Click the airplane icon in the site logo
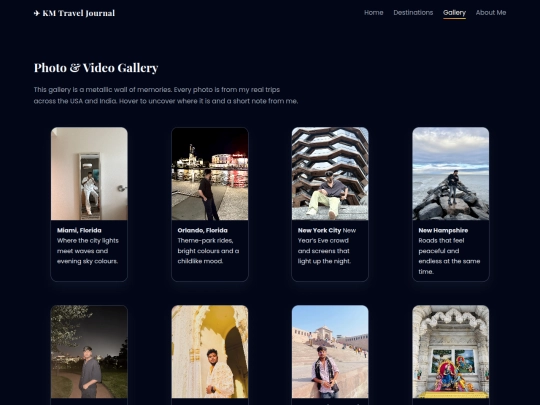This screenshot has height=405, width=540. tap(37, 13)
